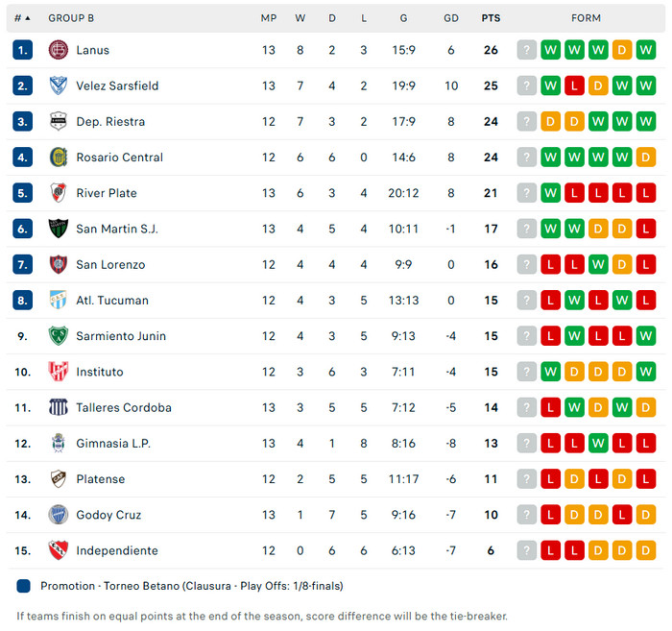The image size is (672, 631).
Task: Click the Velez Sarsfield crest icon
Action: [x=59, y=85]
